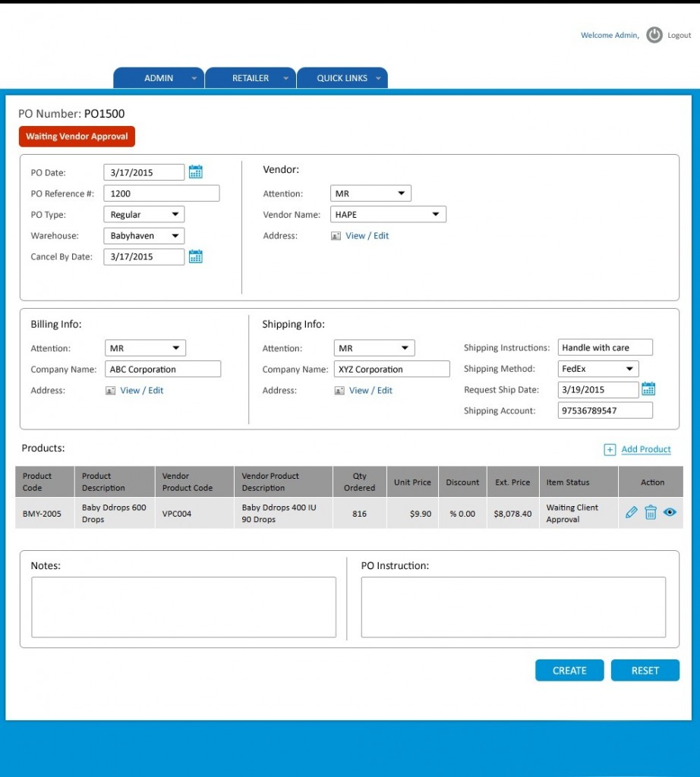Open the PO Type dropdown
Image resolution: width=700 pixels, height=777 pixels.
click(x=143, y=214)
